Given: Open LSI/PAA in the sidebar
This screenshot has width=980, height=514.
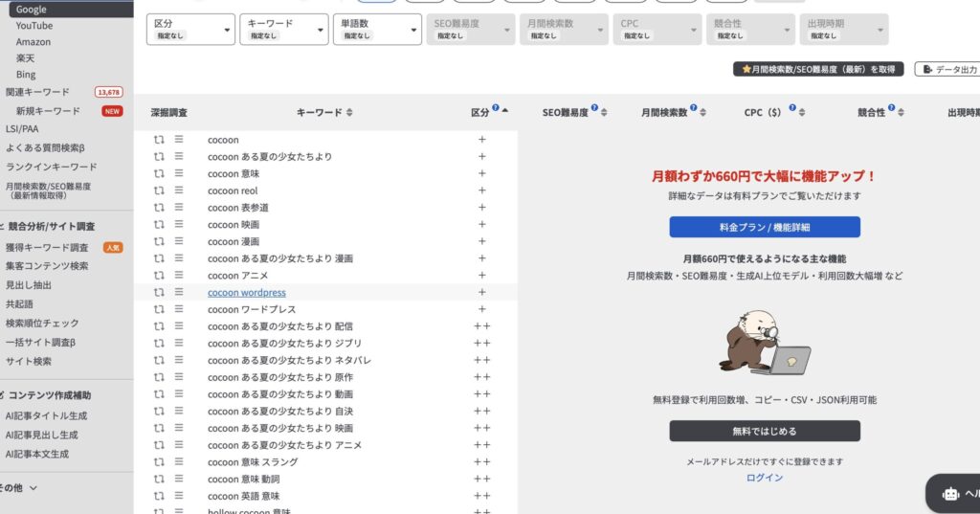Looking at the screenshot, I should tap(22, 129).
